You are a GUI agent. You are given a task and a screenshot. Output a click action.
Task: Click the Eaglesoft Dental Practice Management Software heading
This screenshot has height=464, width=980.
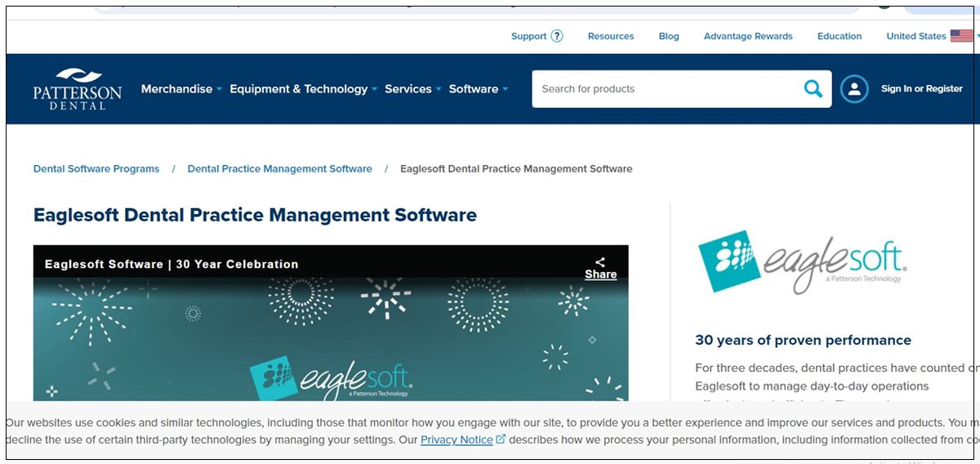coord(255,216)
